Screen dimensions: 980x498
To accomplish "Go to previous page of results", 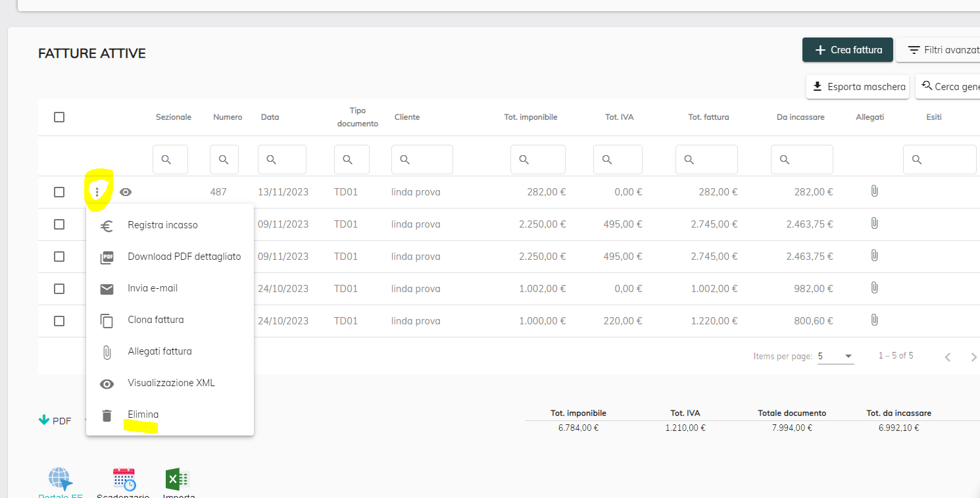I will tap(948, 357).
